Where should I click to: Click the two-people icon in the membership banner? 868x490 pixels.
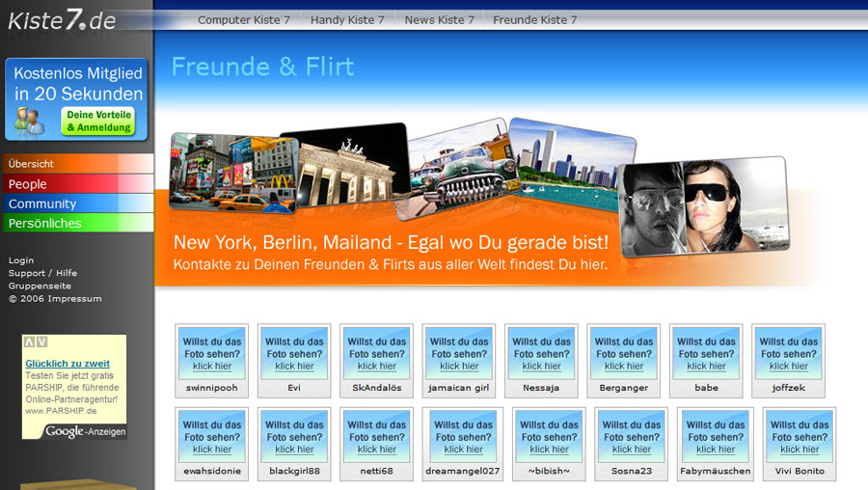pyautogui.click(x=30, y=121)
